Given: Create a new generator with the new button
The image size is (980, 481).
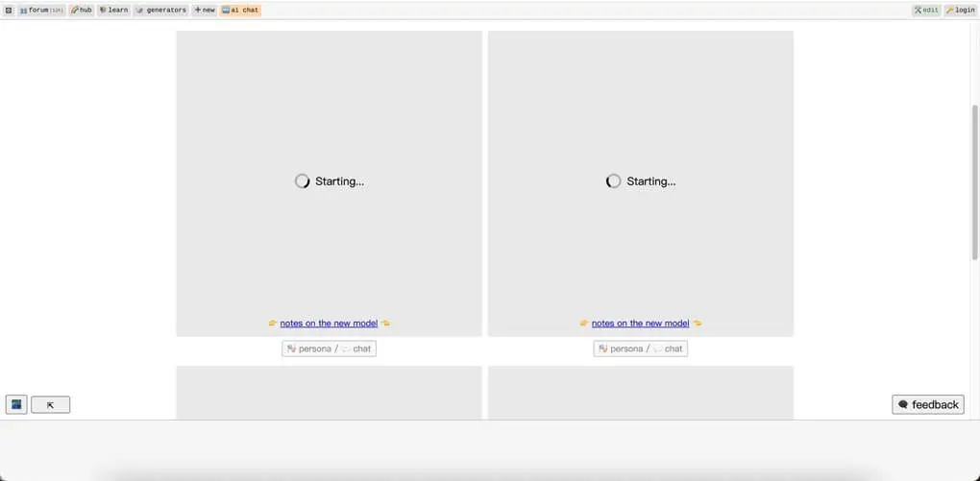Looking at the screenshot, I should (x=205, y=10).
